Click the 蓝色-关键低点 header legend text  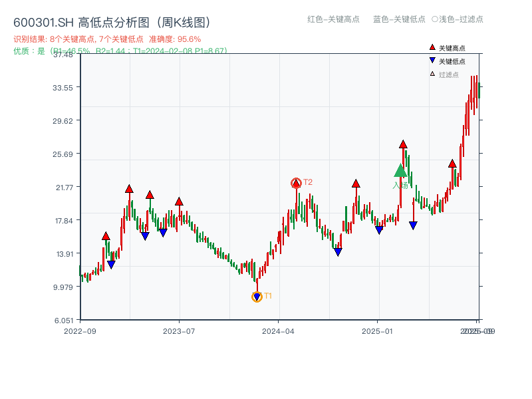click(x=399, y=19)
